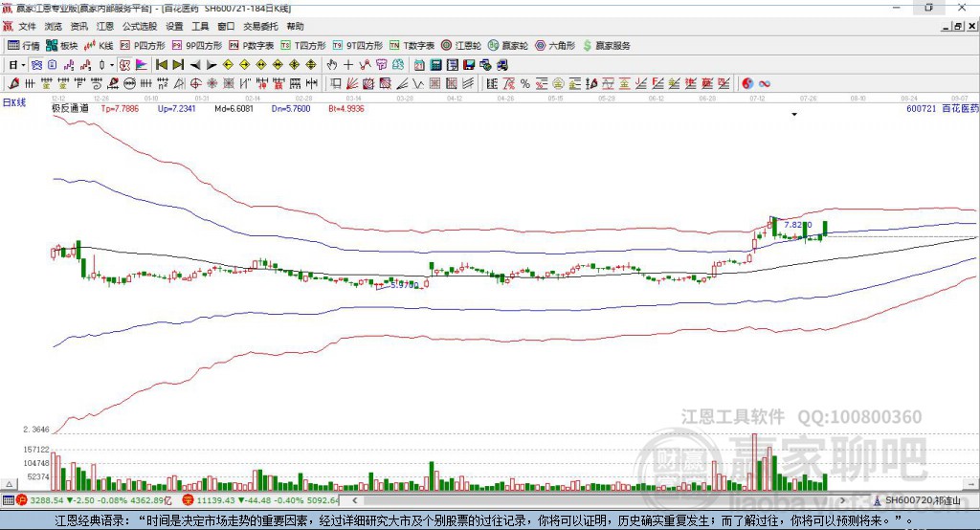Image resolution: width=980 pixels, height=530 pixels.
Task: Launch the 赢家轮 wheel tool
Action: (x=508, y=46)
